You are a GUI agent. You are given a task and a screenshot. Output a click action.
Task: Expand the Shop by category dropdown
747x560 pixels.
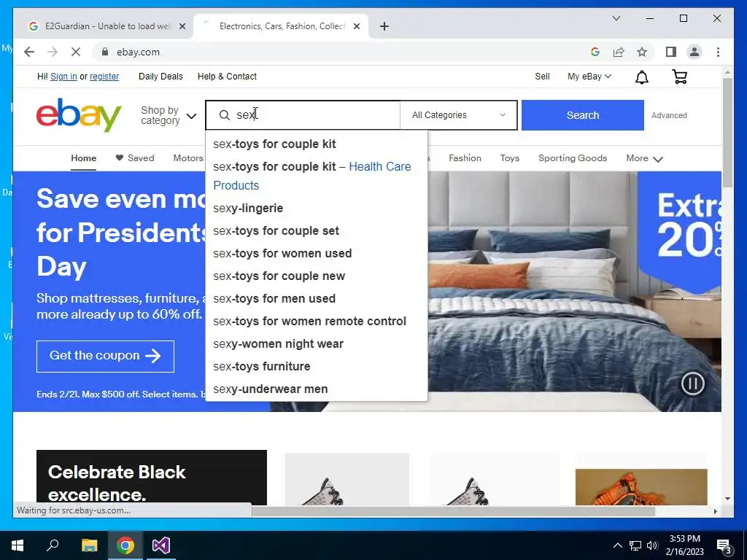[x=169, y=116]
